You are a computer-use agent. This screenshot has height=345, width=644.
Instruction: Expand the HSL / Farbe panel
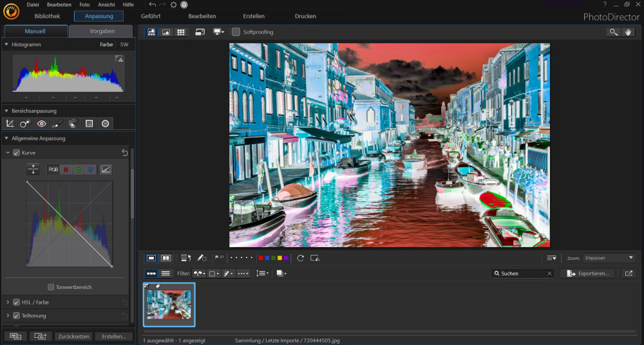[x=8, y=303]
